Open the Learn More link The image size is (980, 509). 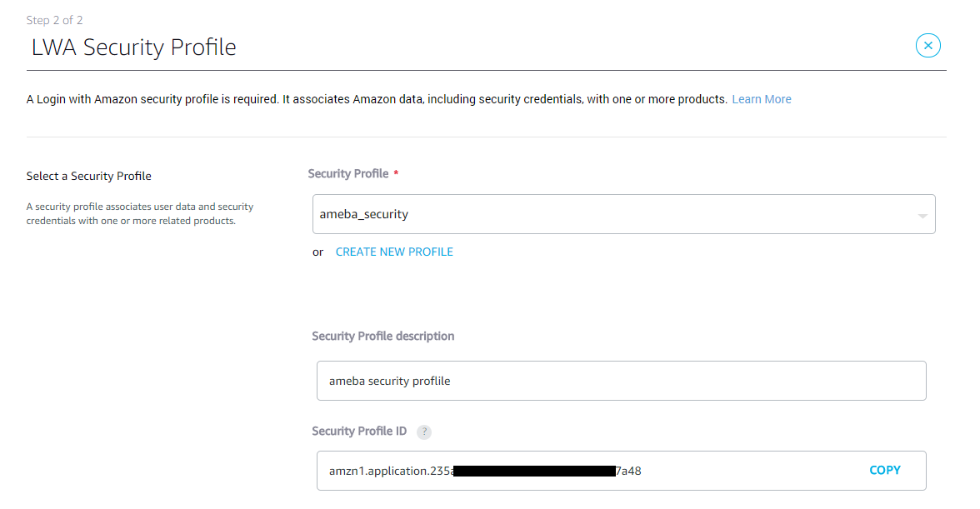[x=762, y=99]
